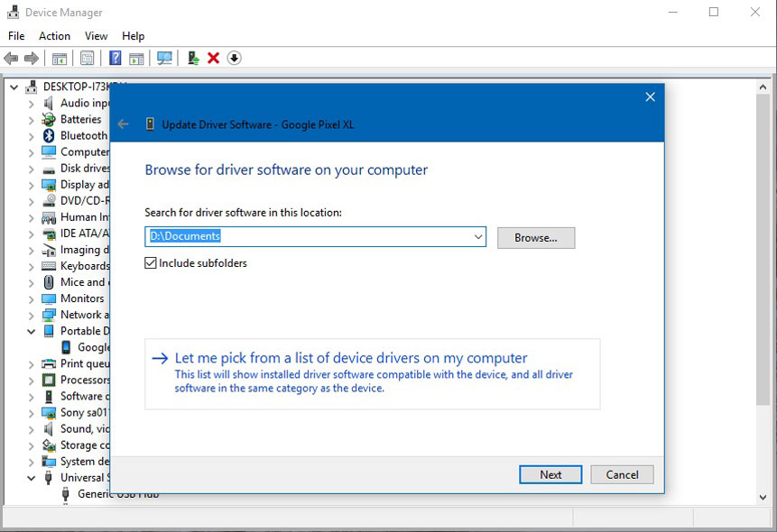Cancel the Update Driver Software dialog

[622, 474]
